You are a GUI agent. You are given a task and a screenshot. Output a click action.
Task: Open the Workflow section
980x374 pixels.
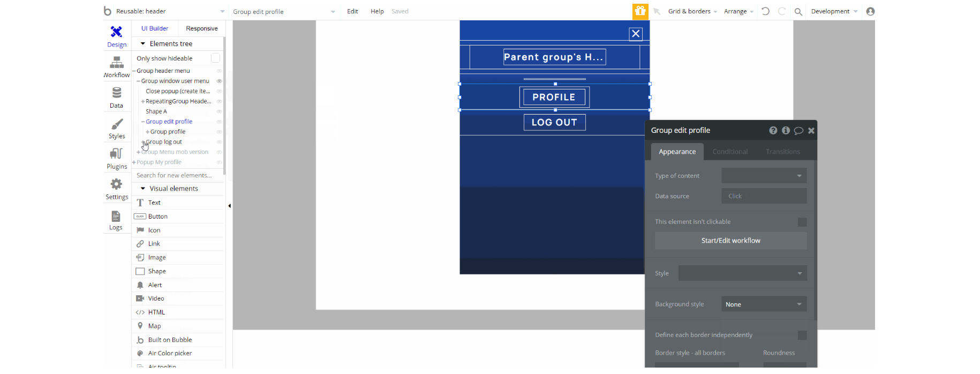[x=117, y=68]
